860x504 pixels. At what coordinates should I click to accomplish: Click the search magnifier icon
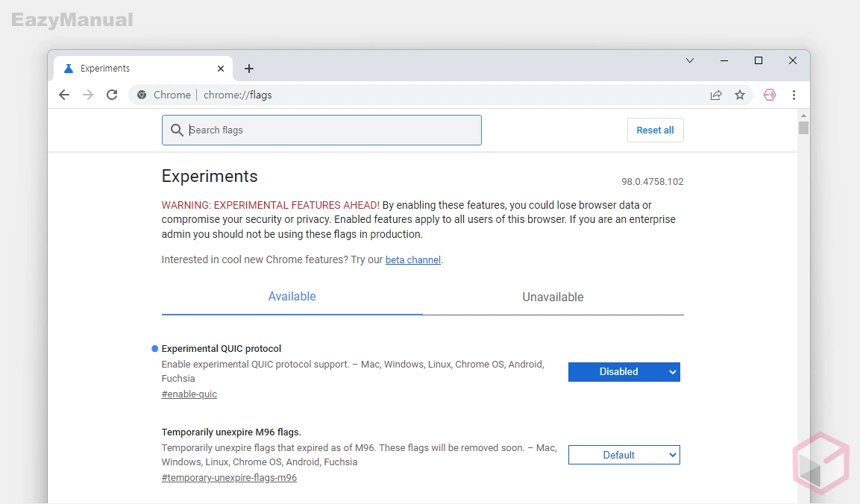pos(177,130)
